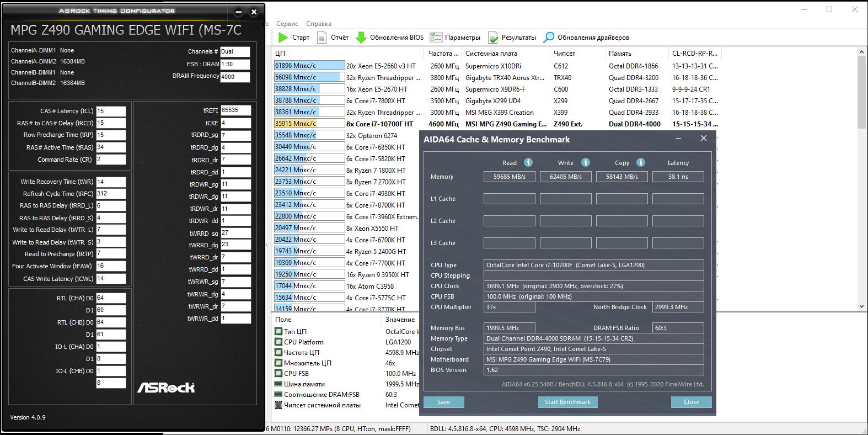
Task: Click the tREFI field showing 65535
Action: point(236,110)
